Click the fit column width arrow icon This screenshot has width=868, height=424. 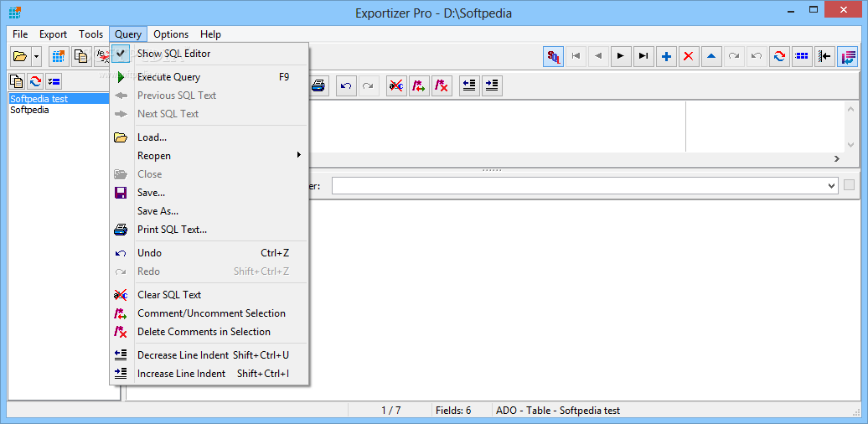click(x=824, y=56)
